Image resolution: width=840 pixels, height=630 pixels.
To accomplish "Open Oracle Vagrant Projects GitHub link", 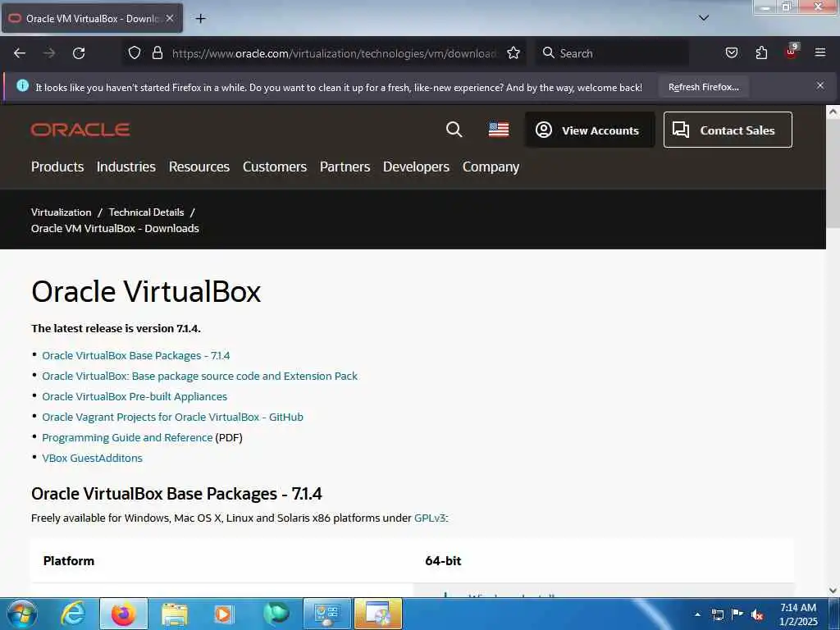I will (172, 417).
